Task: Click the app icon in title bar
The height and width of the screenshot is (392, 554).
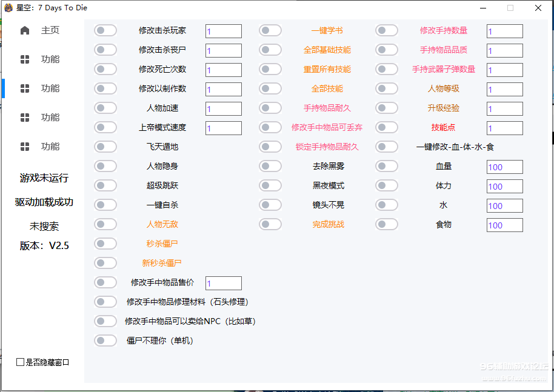Action: pos(8,8)
